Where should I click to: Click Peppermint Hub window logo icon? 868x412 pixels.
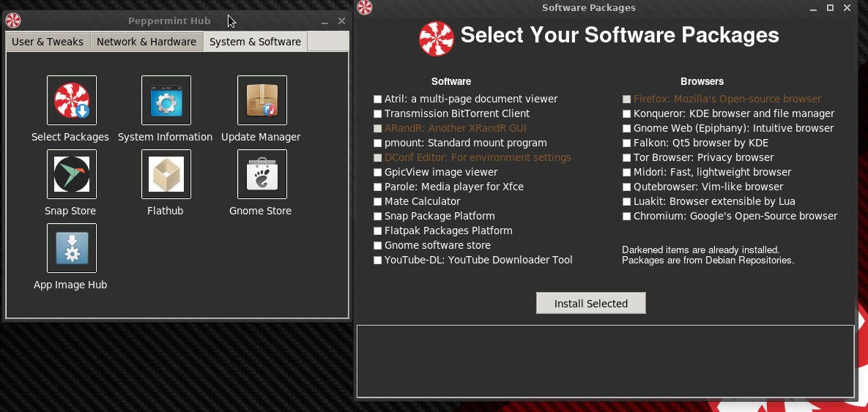[x=12, y=21]
